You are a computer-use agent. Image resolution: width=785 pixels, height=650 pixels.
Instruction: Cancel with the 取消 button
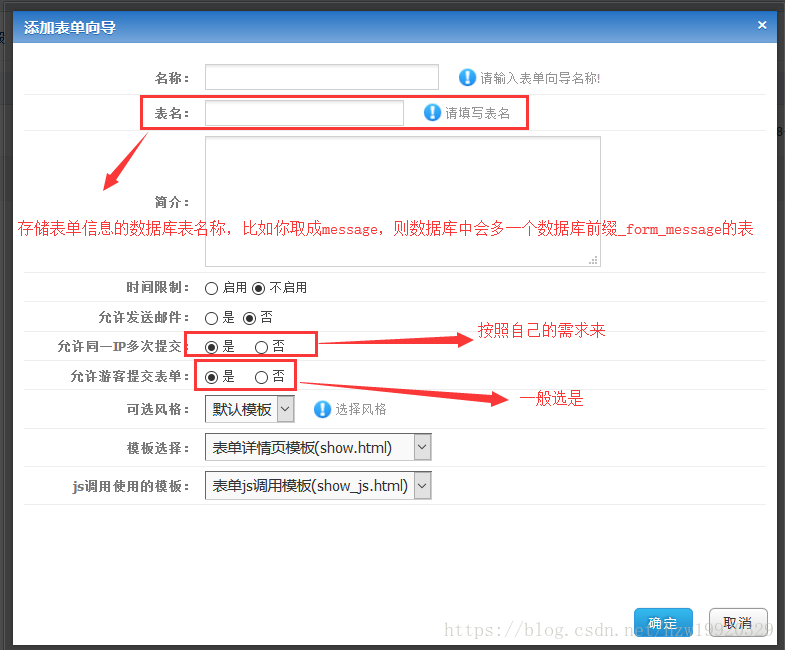(x=738, y=622)
